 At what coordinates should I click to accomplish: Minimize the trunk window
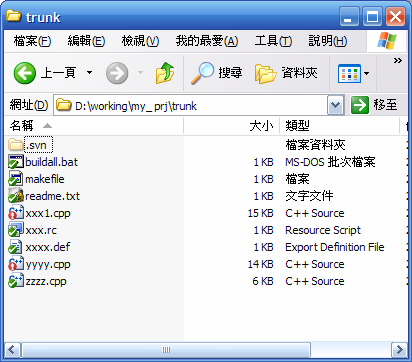[349, 16]
